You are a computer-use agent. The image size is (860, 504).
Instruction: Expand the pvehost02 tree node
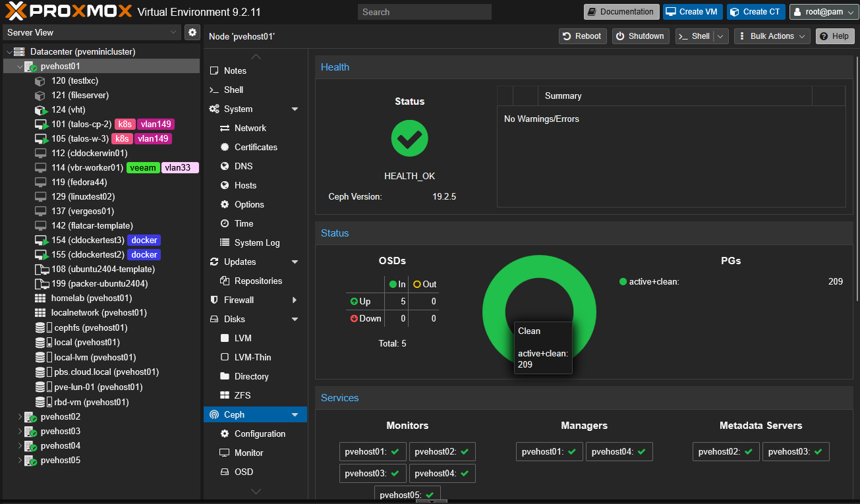pyautogui.click(x=19, y=417)
